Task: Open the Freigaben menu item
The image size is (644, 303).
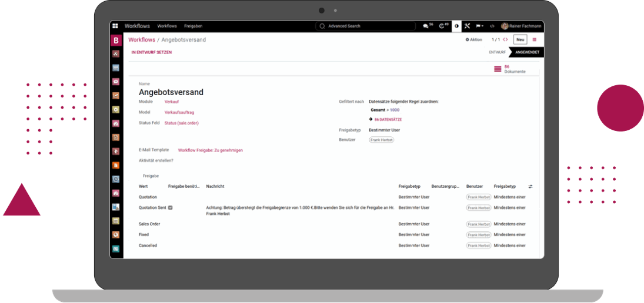Action: point(193,26)
